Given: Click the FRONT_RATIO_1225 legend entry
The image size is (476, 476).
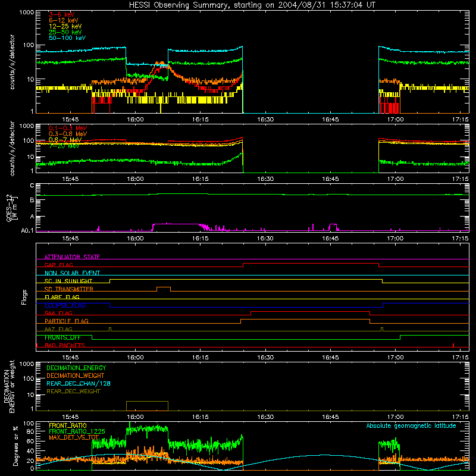Looking at the screenshot, I should [77, 431].
